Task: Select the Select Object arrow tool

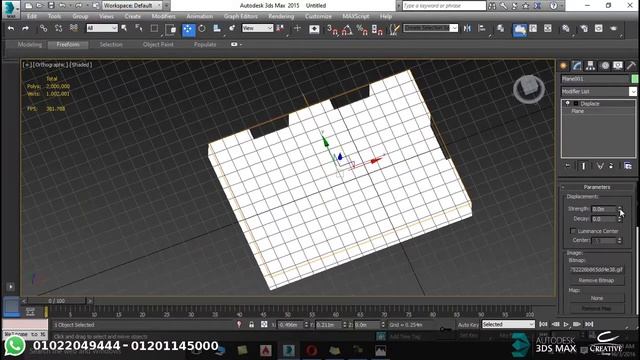Action: pyautogui.click(x=124, y=28)
